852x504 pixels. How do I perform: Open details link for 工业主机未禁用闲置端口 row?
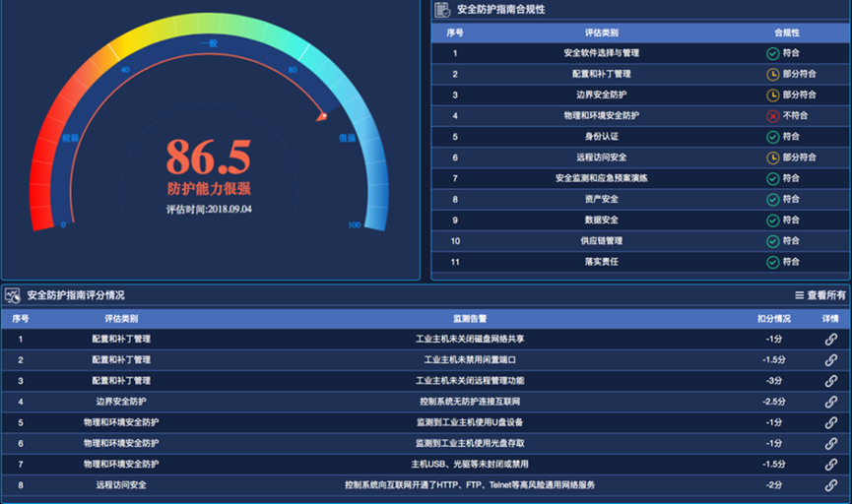pos(830,360)
